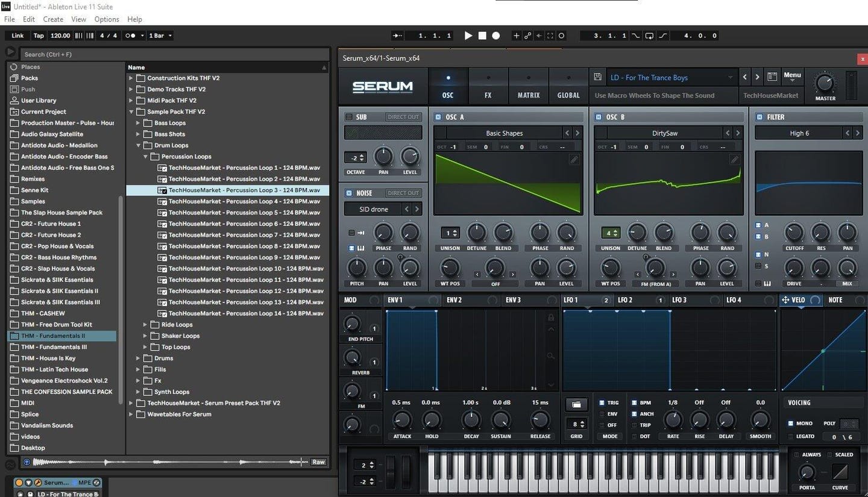
Task: Click the browser search field
Action: pyautogui.click(x=175, y=54)
